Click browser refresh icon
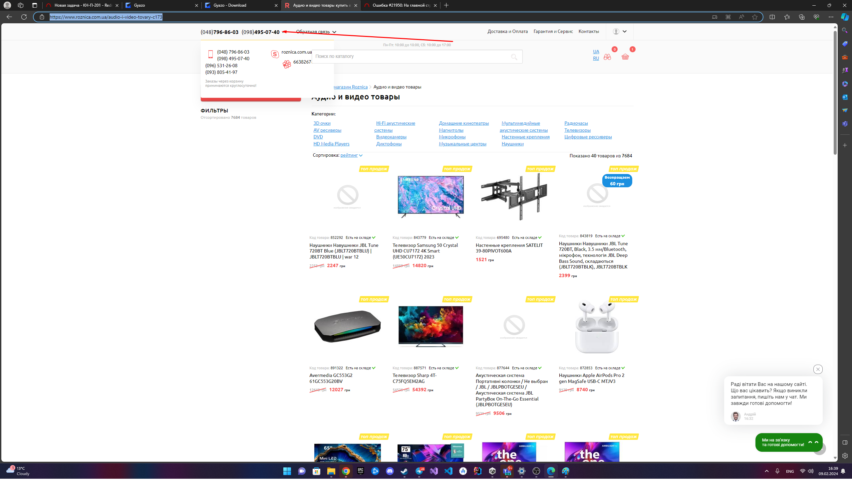Viewport: 852px width, 504px height. pos(24,17)
